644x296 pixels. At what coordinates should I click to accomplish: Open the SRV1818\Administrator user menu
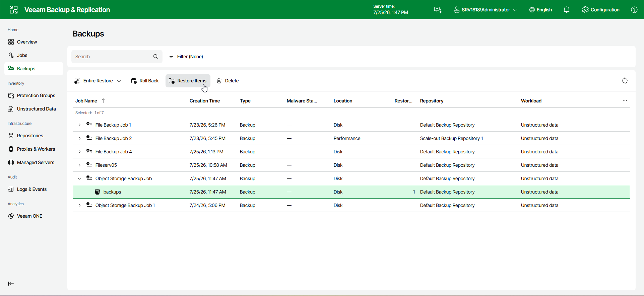(x=485, y=10)
